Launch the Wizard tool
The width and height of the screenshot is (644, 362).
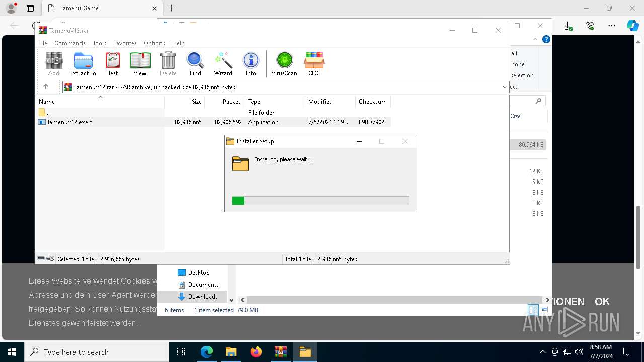point(223,64)
